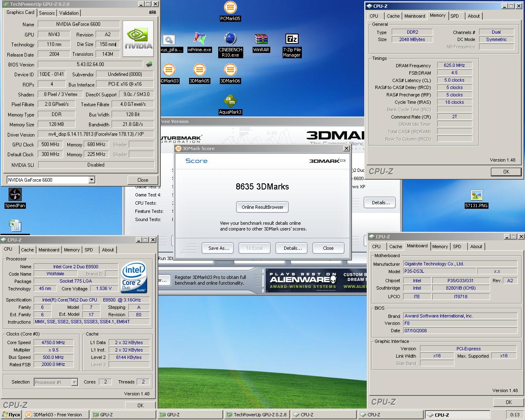
Task: Open CPU tab in CPU-Z Mainboard window
Action: [376, 247]
